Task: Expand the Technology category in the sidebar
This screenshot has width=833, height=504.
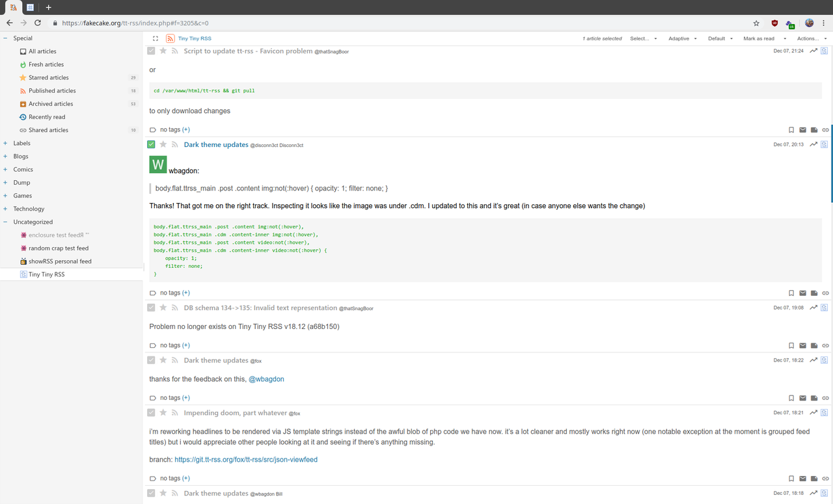Action: click(5, 209)
